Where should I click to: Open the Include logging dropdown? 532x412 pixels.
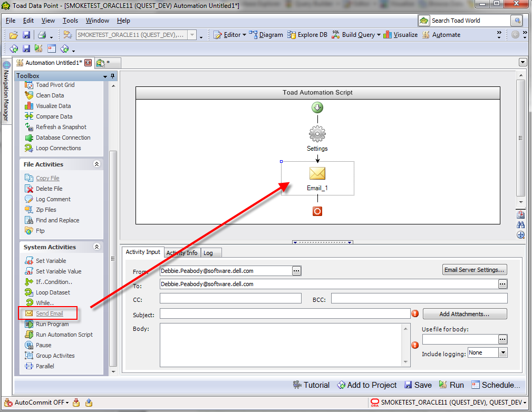(503, 352)
